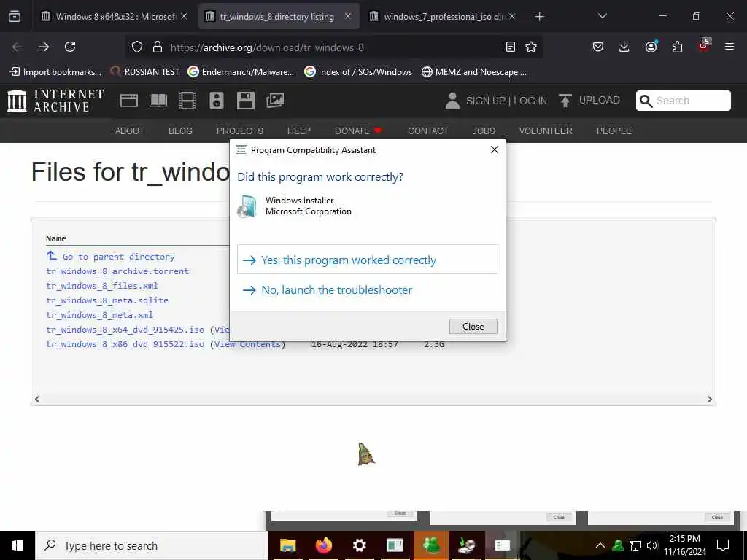Open the BLOG menu item
The image size is (747, 560).
pos(180,131)
